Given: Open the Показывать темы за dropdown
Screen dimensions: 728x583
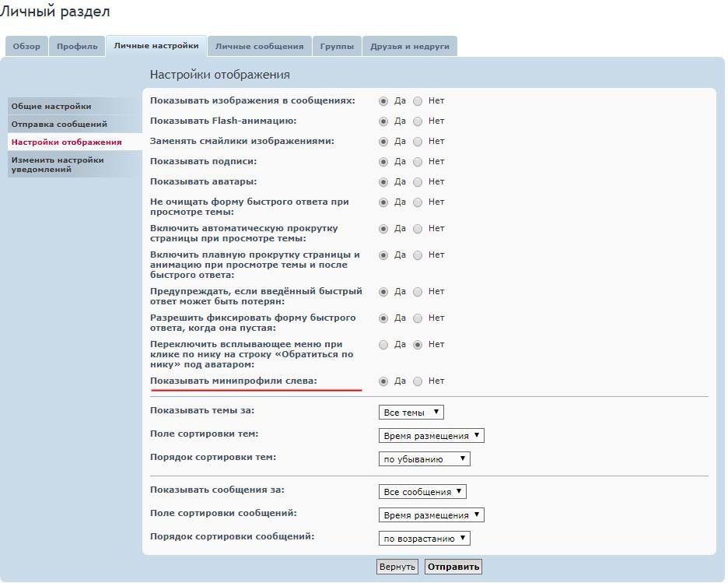Looking at the screenshot, I should pos(411,413).
